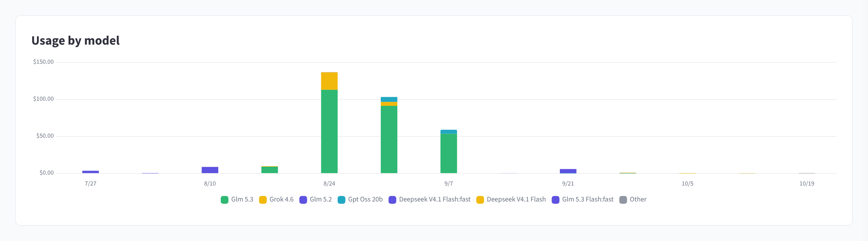The width and height of the screenshot is (868, 241).
Task: Click the purple Glm 5.2 legend swatch
Action: coord(303,200)
